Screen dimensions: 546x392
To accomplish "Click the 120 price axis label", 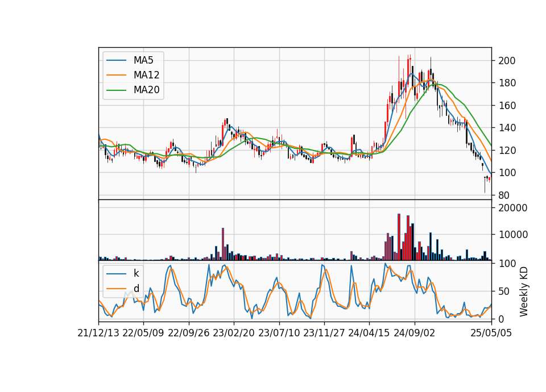I will point(507,151).
